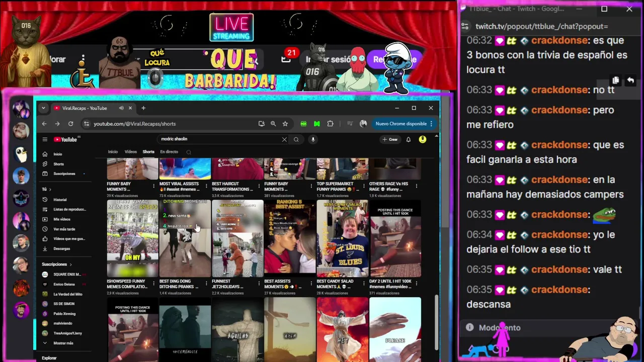
Task: Open the YouTube hamburger guide menu
Action: click(45, 140)
